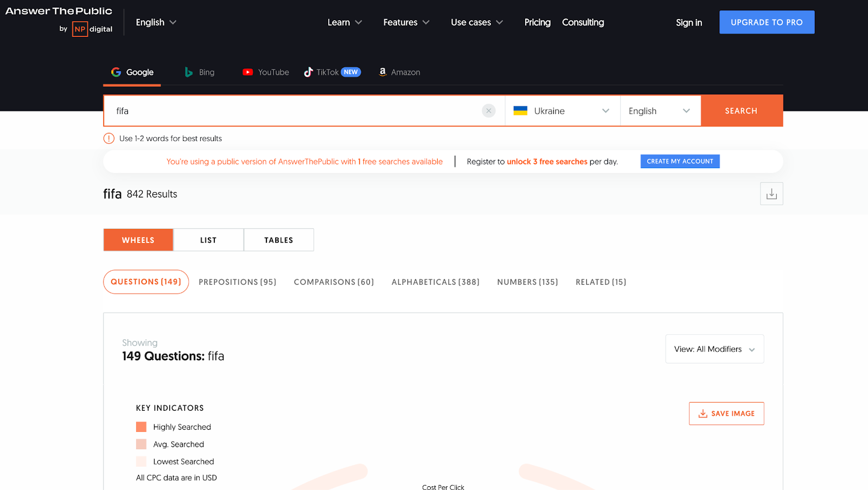Open the site language English dropdown
Screen dimensions: 868x490
156,22
